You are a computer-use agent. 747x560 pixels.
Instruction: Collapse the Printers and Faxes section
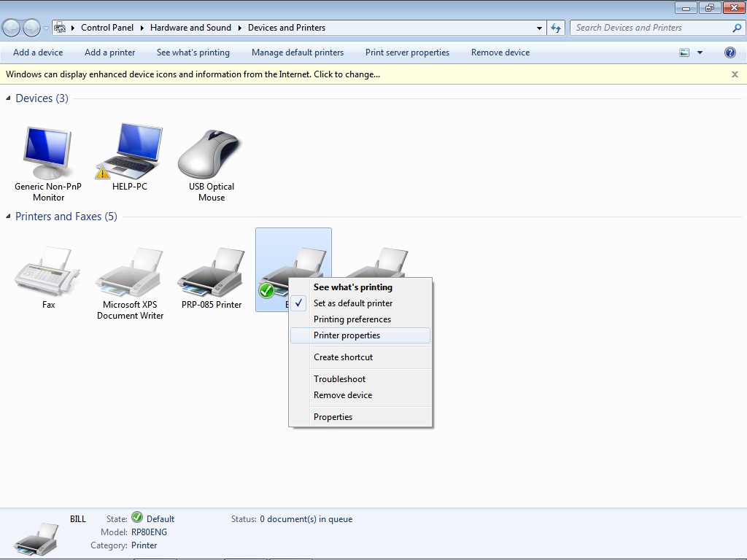[9, 217]
